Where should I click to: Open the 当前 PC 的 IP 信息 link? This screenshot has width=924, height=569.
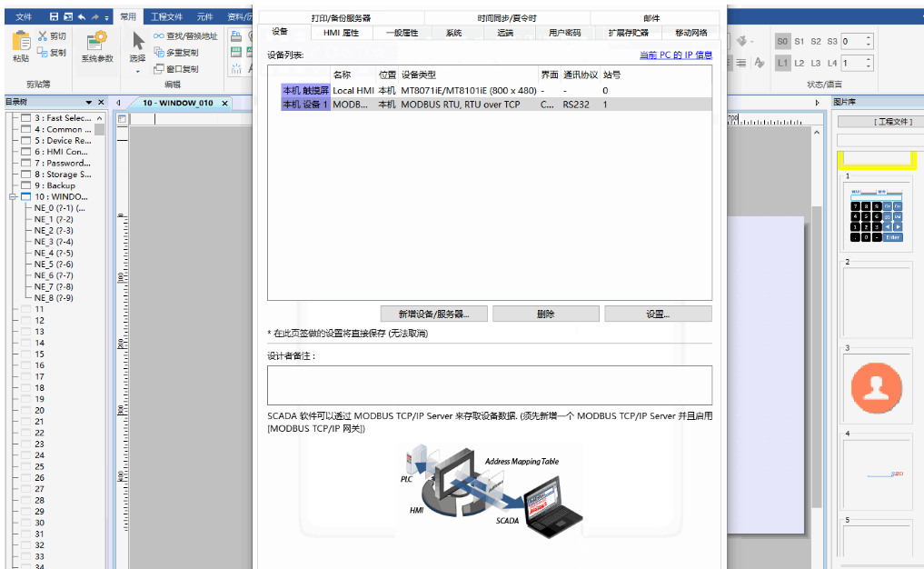(x=675, y=55)
